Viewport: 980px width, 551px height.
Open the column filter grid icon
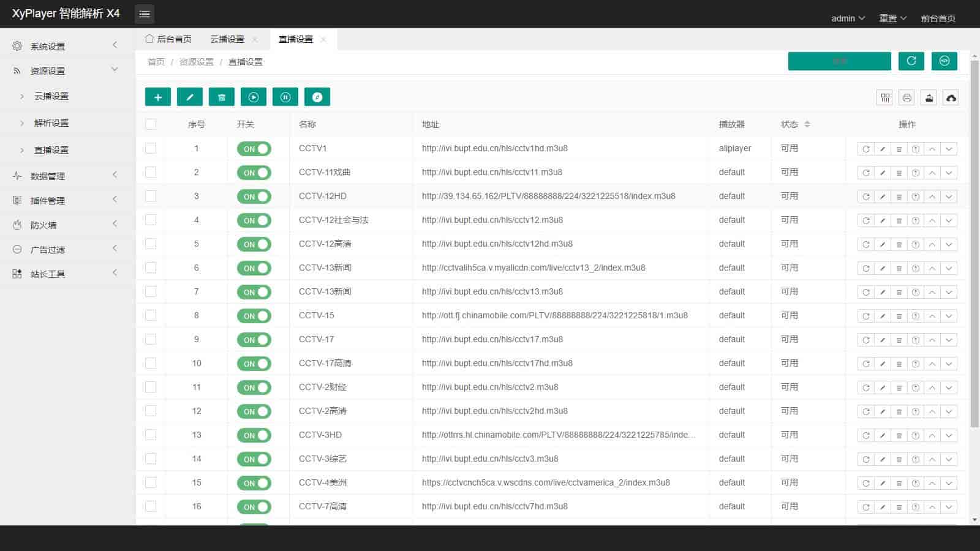coord(885,98)
